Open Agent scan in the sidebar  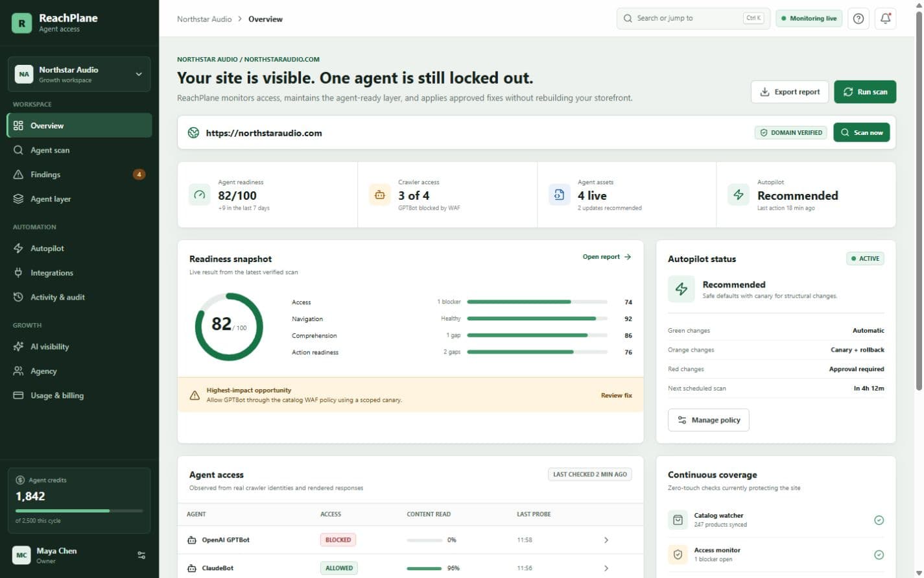[x=79, y=151]
